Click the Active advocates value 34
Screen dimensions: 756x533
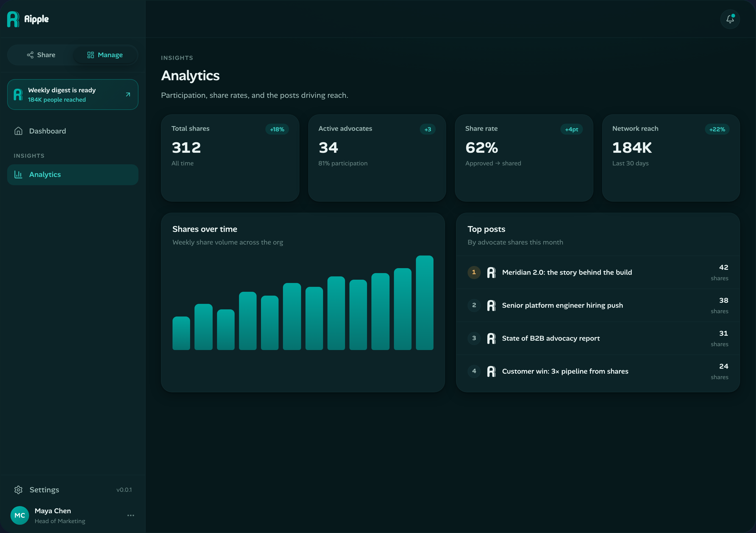coord(328,148)
